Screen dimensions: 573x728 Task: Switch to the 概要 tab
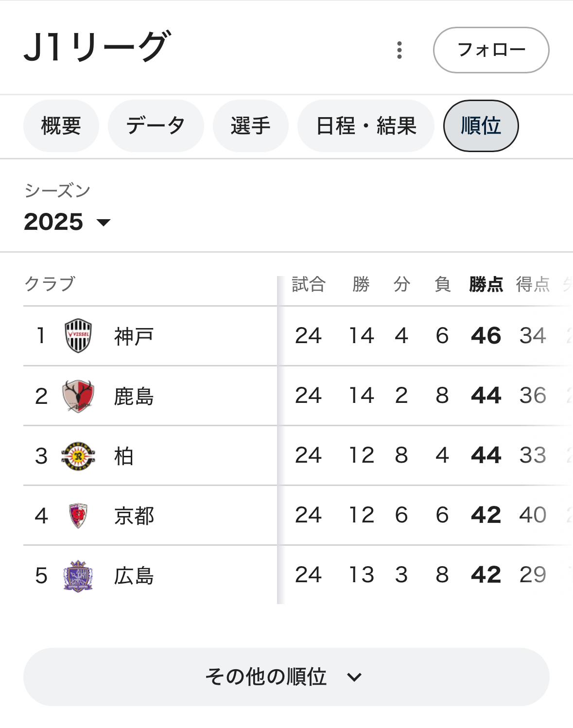tap(61, 126)
